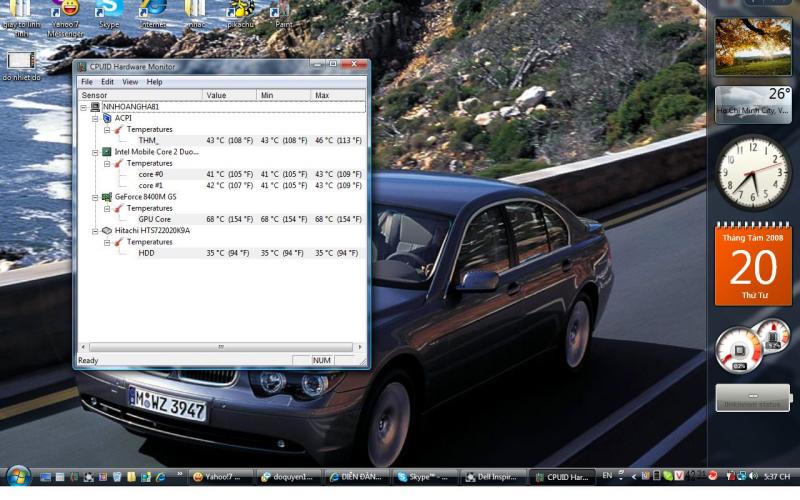Click the horizontal scrollbar in Hardware Monitor
This screenshot has height=500, width=800.
[x=220, y=347]
